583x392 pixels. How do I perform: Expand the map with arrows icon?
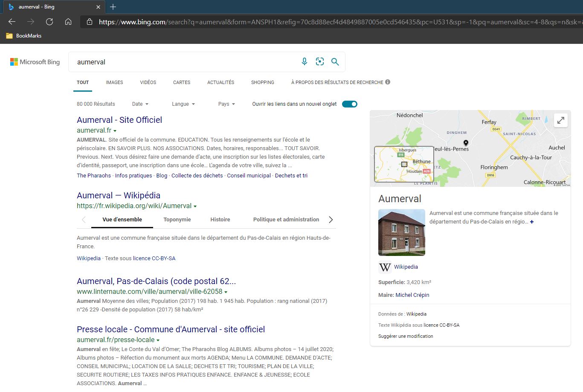560,120
